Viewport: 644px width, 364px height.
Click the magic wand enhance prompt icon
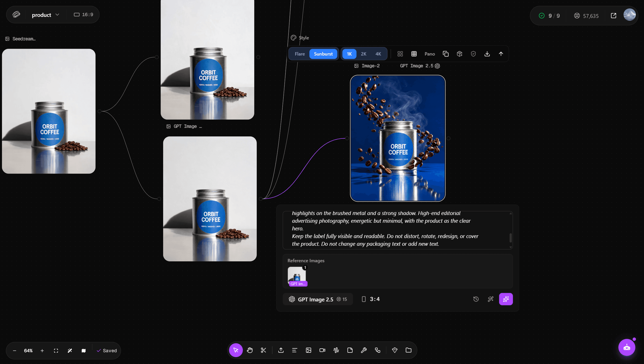pos(491,299)
